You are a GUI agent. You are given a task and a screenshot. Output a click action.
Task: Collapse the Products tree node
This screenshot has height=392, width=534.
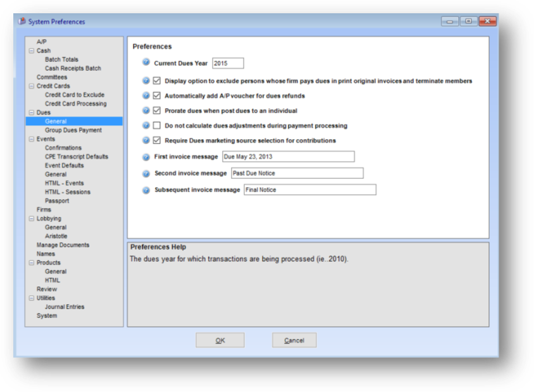tap(32, 263)
